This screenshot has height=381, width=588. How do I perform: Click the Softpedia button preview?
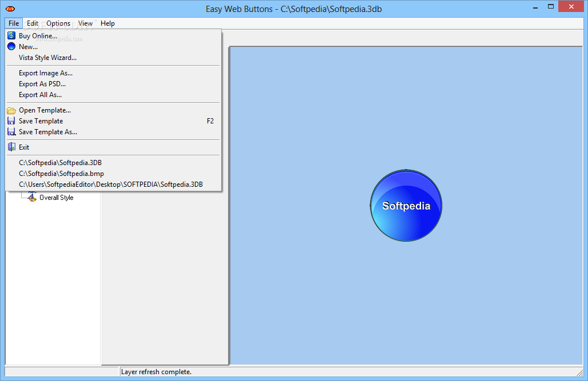pyautogui.click(x=406, y=206)
